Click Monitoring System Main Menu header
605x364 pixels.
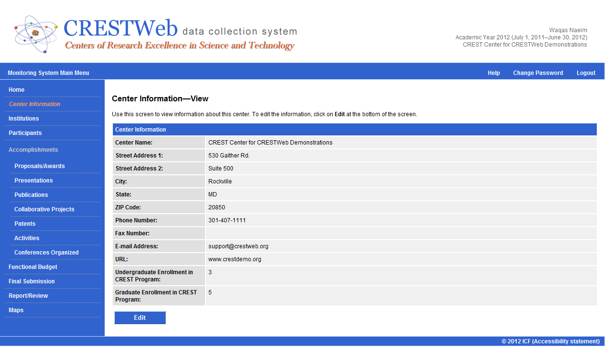point(48,73)
